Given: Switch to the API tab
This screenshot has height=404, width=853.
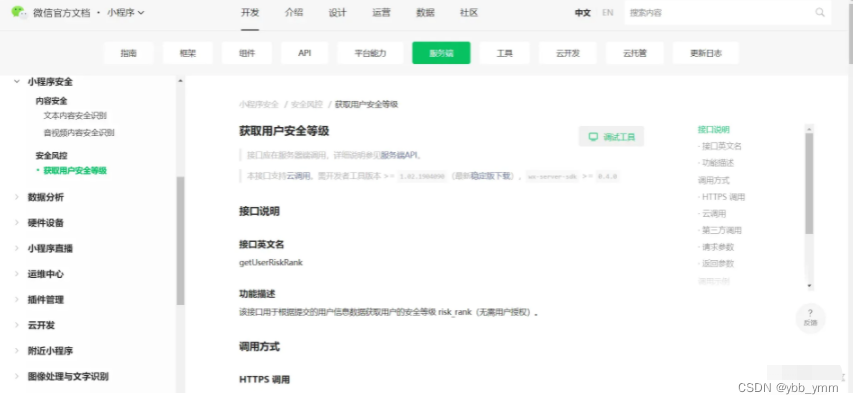Looking at the screenshot, I should [x=305, y=53].
